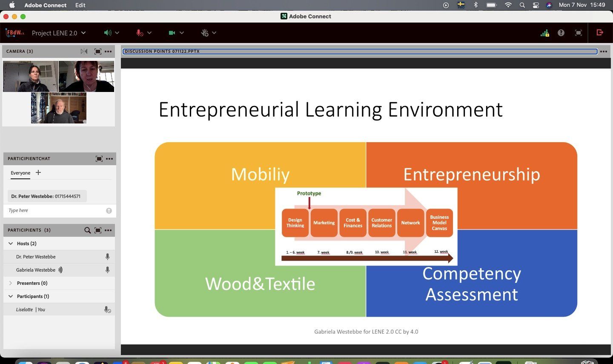Open Control Center in the menu bar

pyautogui.click(x=536, y=5)
